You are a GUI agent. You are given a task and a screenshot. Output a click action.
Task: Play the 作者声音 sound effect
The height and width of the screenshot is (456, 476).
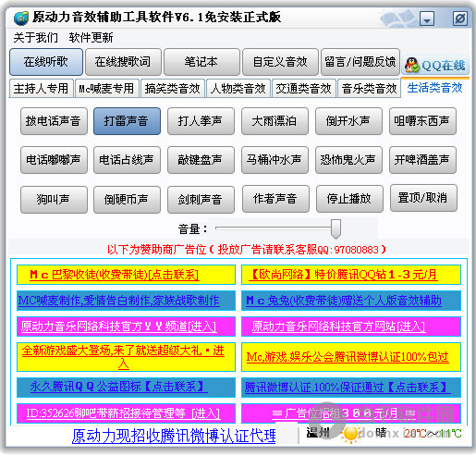275,199
